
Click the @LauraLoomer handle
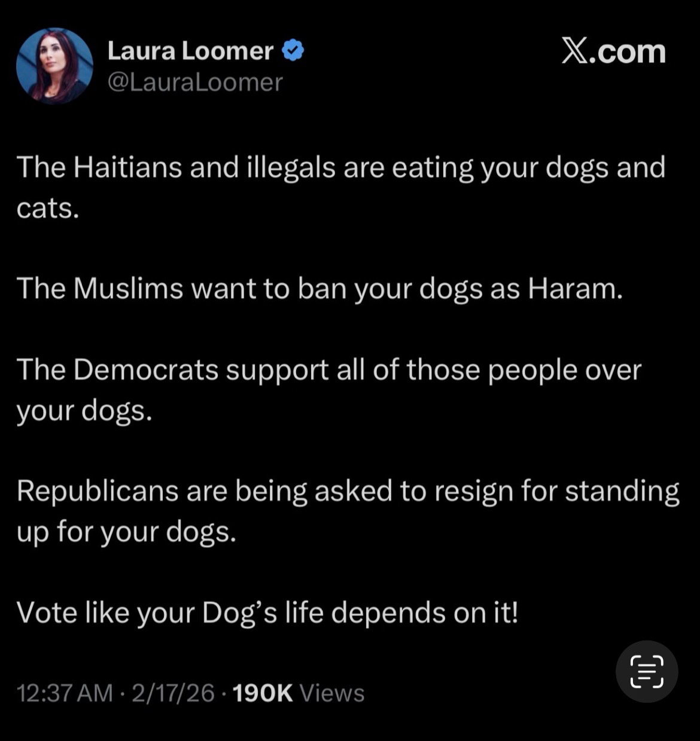point(195,83)
